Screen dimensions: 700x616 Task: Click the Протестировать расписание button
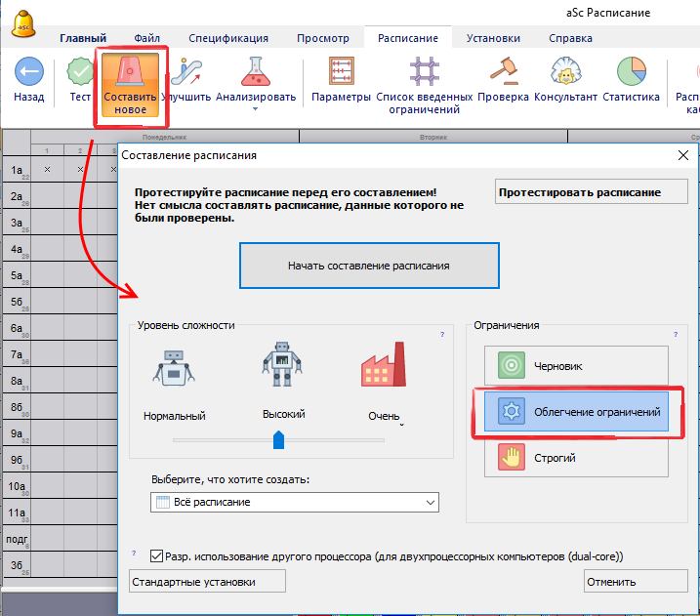point(579,192)
